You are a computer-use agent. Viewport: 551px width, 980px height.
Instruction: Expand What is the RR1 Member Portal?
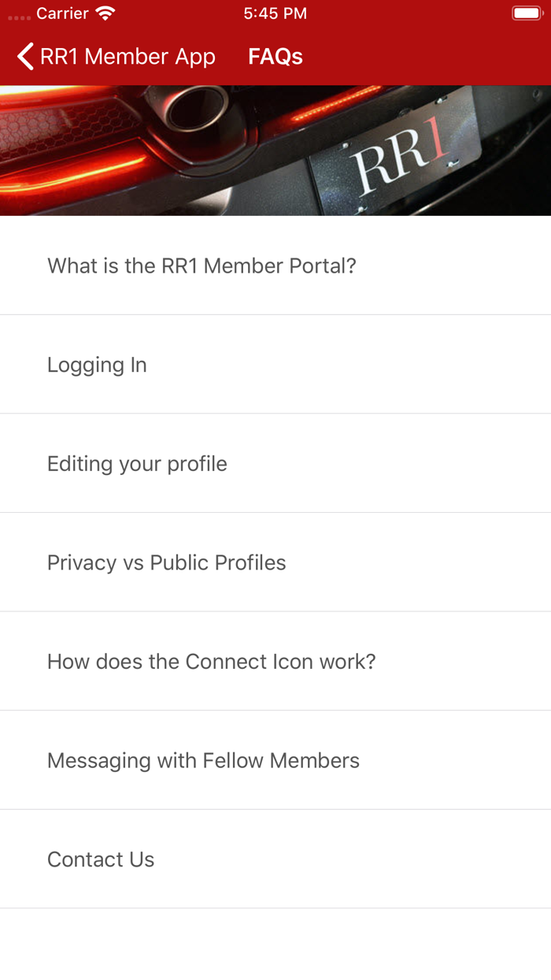[x=202, y=265]
